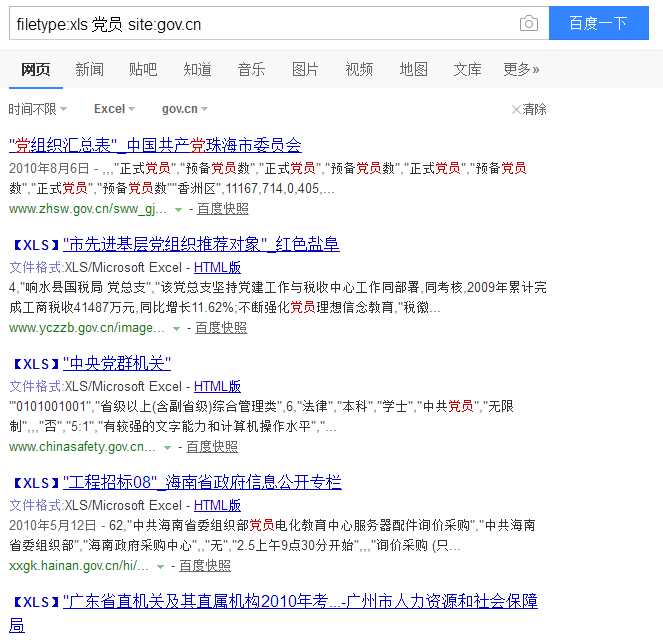Click the www.chinasafety.gov.cn URL link

(82, 447)
